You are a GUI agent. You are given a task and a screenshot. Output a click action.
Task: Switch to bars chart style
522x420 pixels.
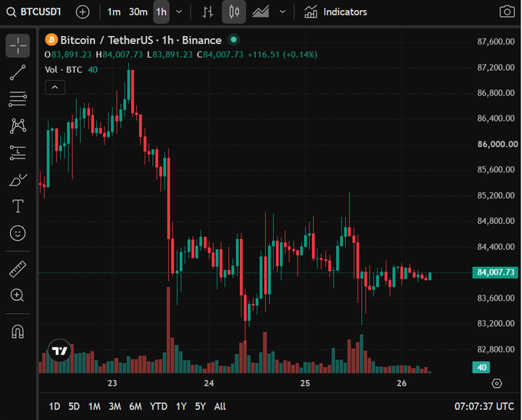click(208, 12)
